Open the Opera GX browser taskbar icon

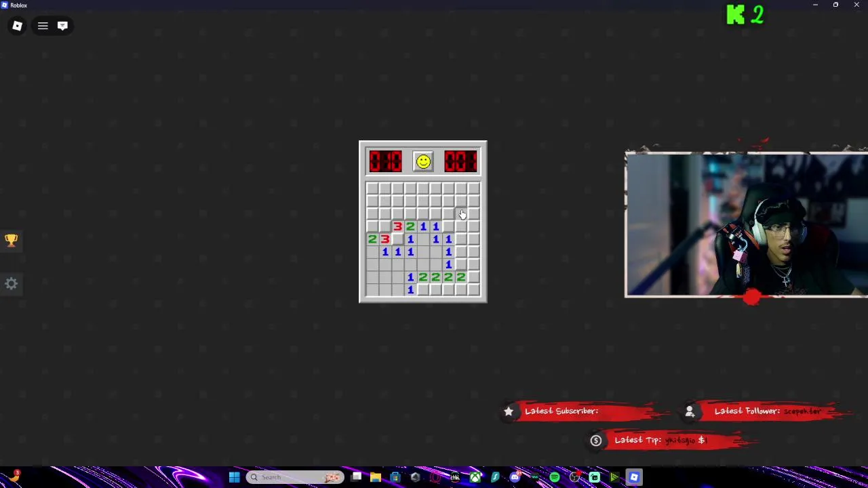coord(435,477)
